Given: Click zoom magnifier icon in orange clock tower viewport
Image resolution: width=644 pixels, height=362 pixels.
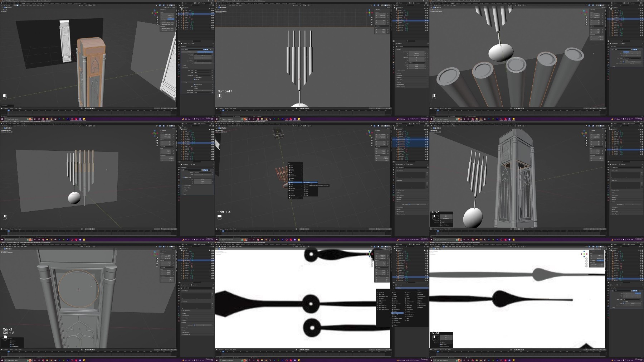Looking at the screenshot, I should [157, 17].
